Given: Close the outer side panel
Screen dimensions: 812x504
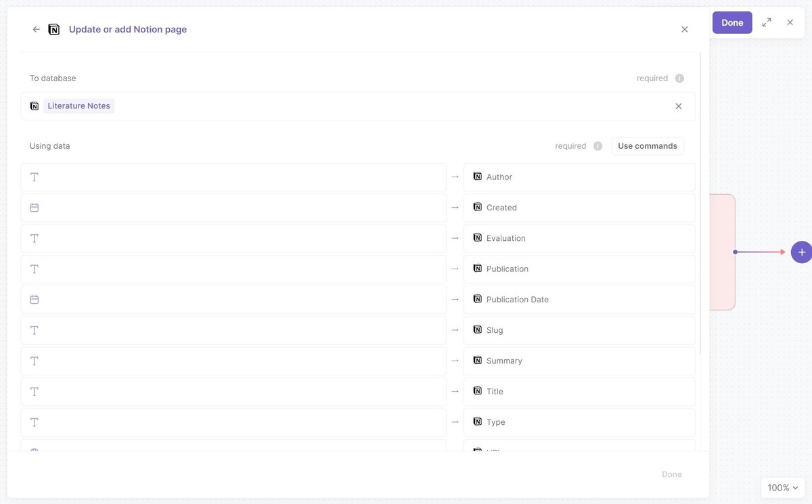Looking at the screenshot, I should [x=790, y=22].
